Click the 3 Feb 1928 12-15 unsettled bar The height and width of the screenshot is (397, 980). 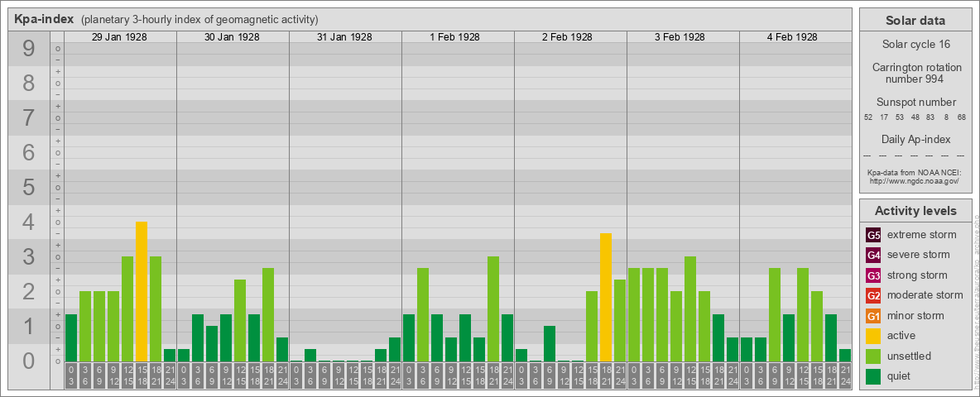point(690,309)
